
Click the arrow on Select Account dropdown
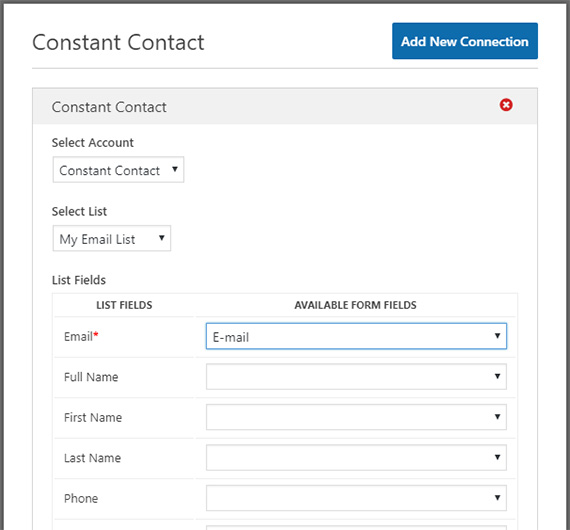tap(175, 169)
